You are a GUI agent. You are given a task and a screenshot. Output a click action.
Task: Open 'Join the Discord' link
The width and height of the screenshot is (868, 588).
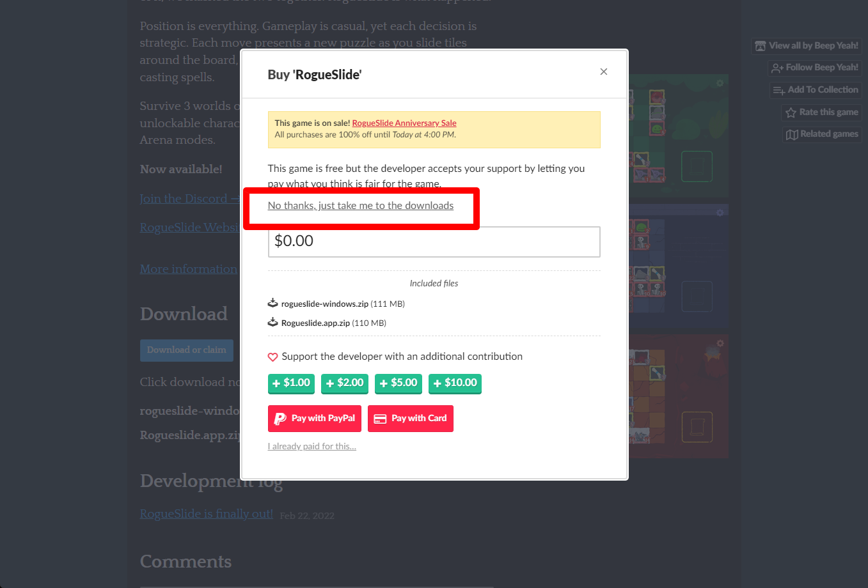(191, 199)
